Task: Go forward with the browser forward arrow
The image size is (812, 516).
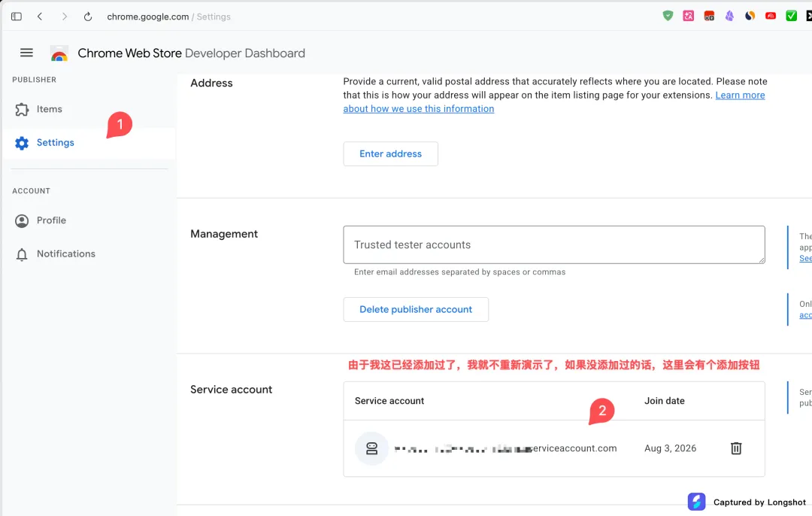Action: click(64, 17)
